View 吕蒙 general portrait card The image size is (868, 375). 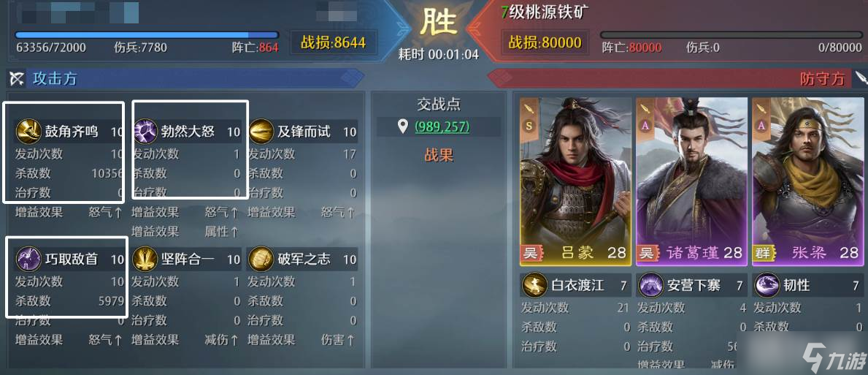[576, 180]
